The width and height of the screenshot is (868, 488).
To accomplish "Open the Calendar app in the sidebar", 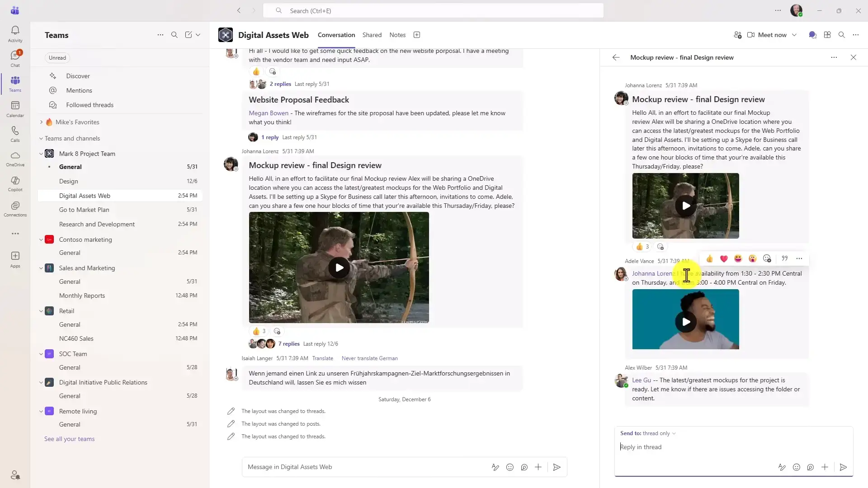I will [x=15, y=109].
